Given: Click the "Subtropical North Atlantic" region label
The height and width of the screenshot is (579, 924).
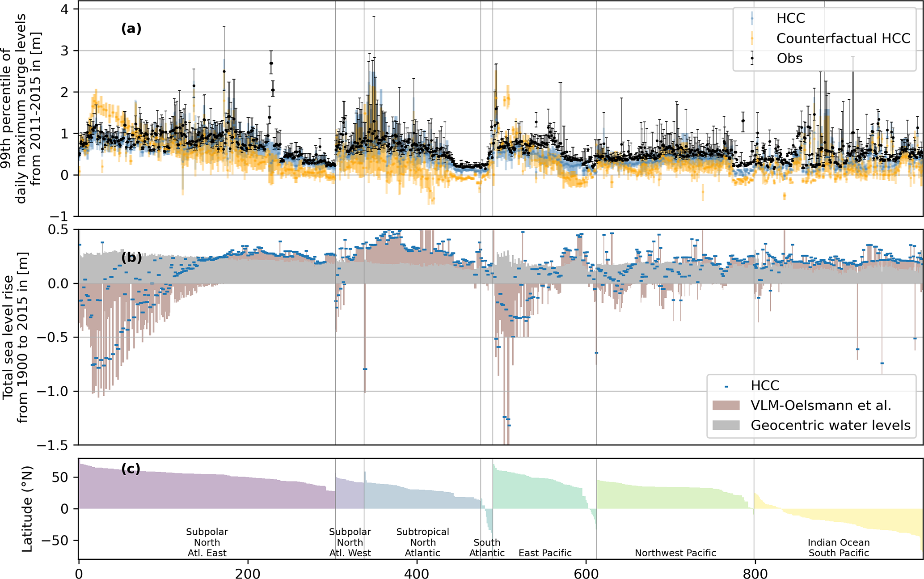Looking at the screenshot, I should click(x=422, y=542).
